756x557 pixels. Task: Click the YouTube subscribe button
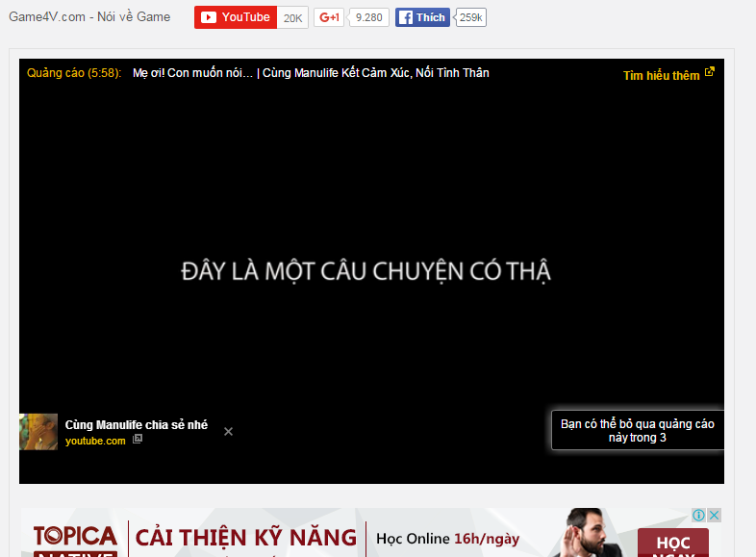[x=236, y=17]
